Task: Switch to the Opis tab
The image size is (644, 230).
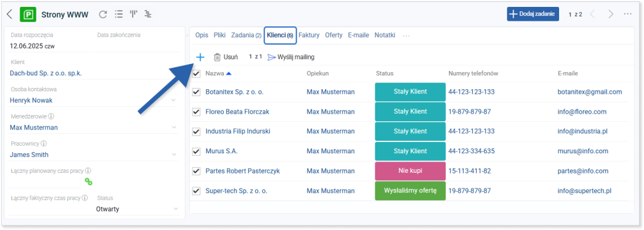Action: click(x=202, y=35)
